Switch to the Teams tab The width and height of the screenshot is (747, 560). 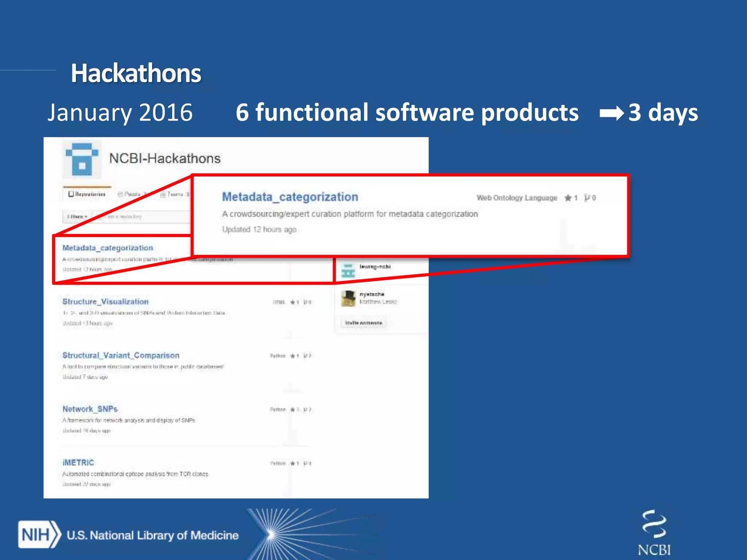coord(175,194)
